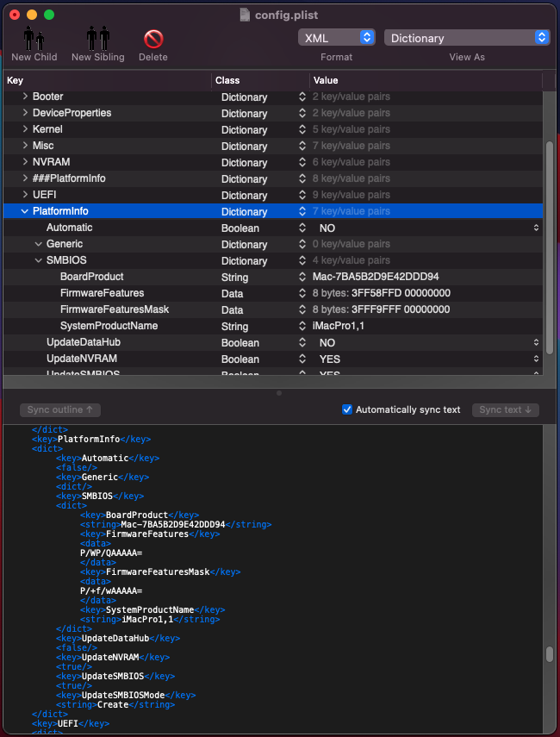Change class stepper for BoardProduct row
Viewport: 560px width, 737px height.
click(302, 278)
